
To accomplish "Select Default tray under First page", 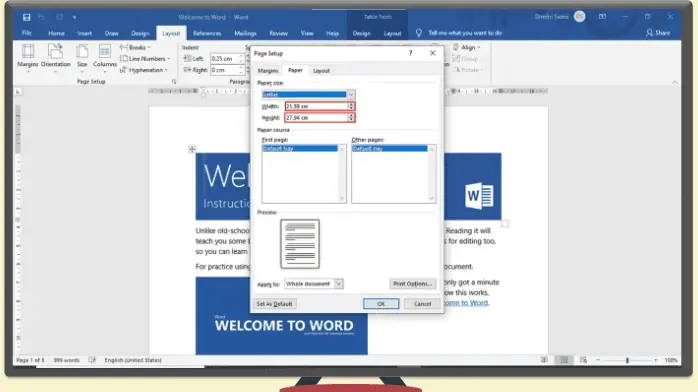I will click(300, 149).
